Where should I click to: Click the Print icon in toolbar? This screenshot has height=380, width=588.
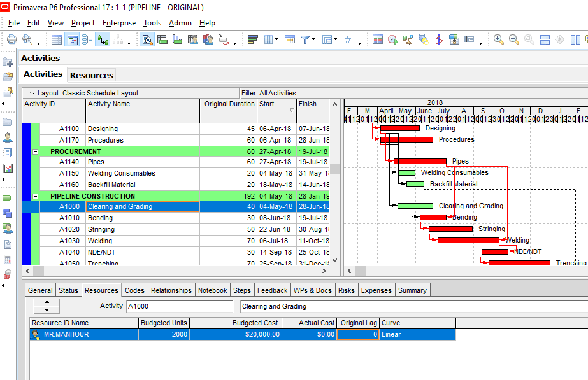(x=11, y=39)
